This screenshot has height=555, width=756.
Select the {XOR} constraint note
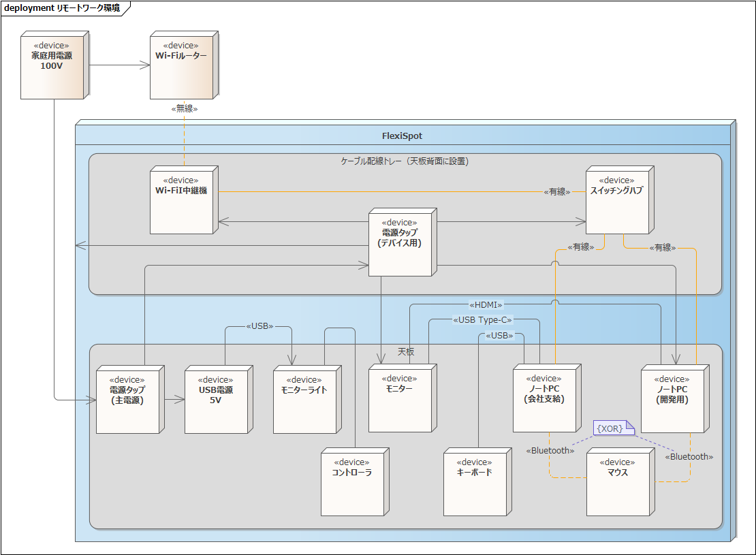click(613, 428)
